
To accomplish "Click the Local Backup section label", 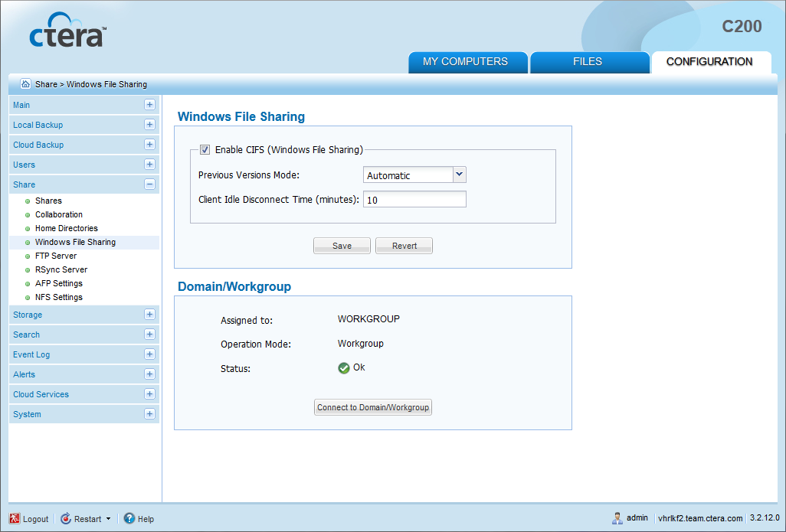I will pos(38,125).
